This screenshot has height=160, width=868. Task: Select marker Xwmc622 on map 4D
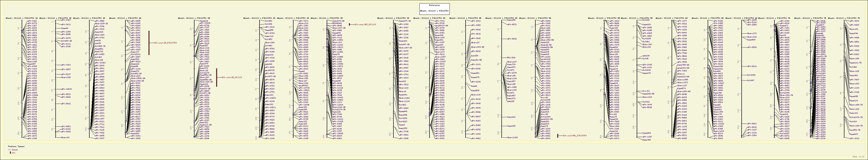pos(511,117)
